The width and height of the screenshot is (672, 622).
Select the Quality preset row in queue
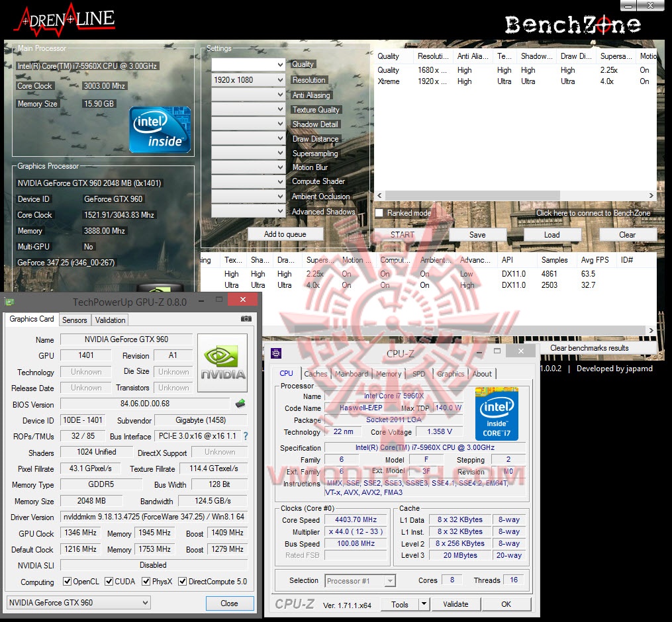515,70
